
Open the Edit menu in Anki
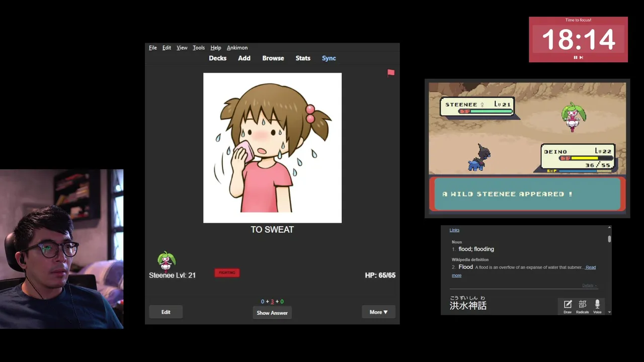pyautogui.click(x=167, y=48)
